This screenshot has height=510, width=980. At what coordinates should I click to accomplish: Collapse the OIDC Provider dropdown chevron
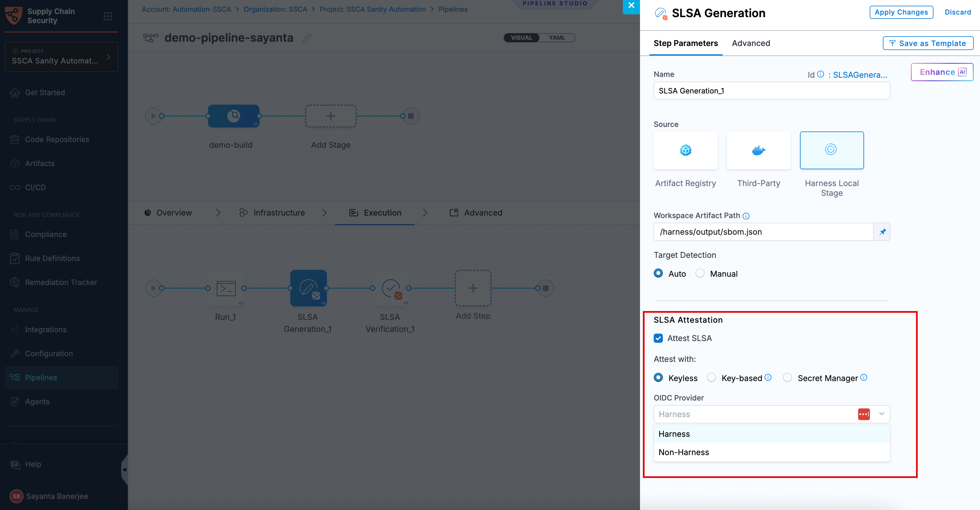881,414
